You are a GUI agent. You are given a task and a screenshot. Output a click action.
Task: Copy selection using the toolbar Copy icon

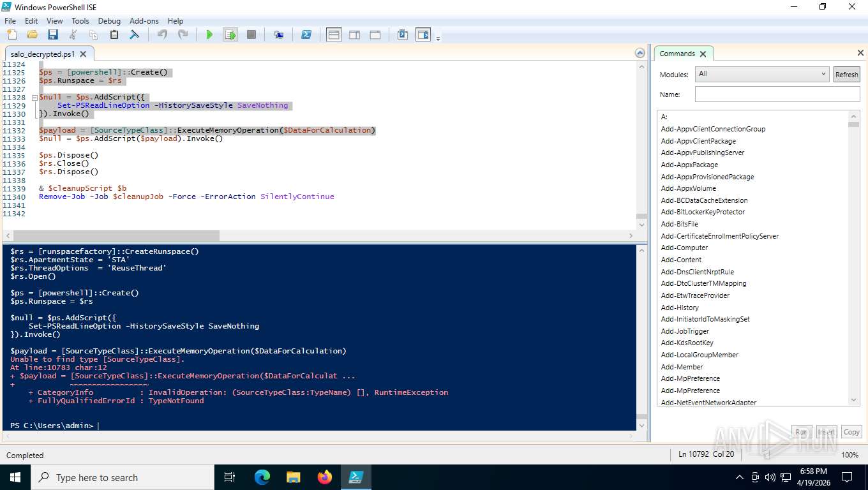pos(94,34)
